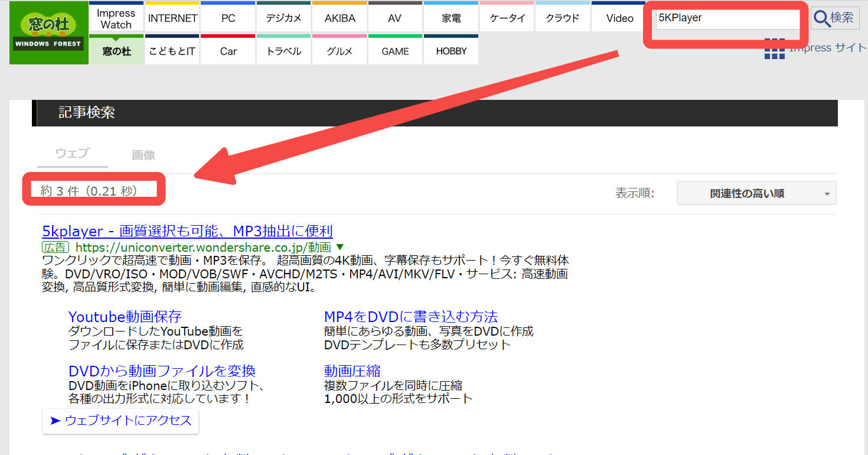The width and height of the screenshot is (868, 455).
Task: Open the MP4をDVDに書き込む方法 sitelink
Action: coord(411,316)
